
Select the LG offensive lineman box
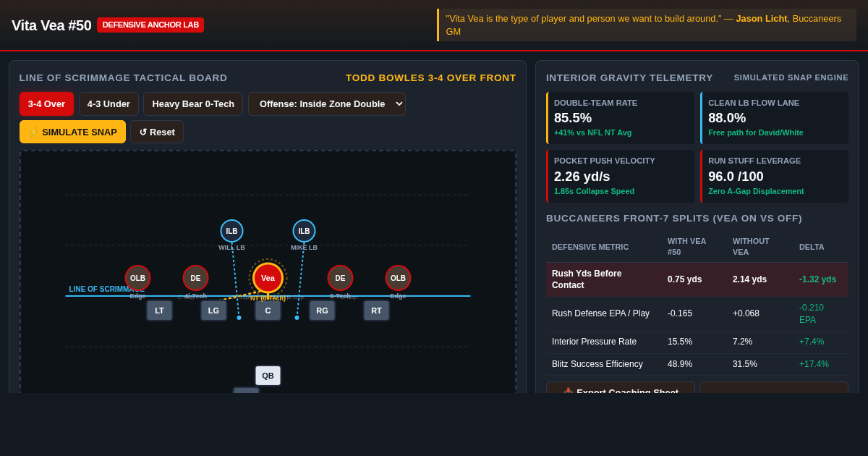click(x=213, y=311)
